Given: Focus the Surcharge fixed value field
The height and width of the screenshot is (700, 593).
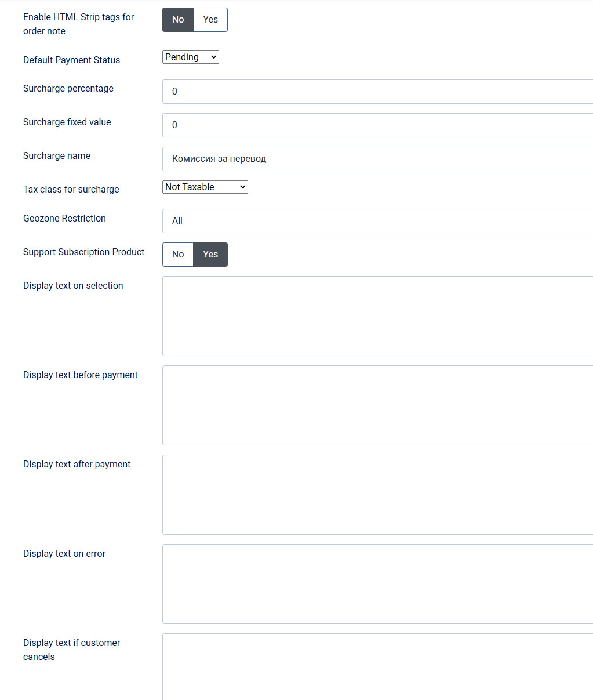Looking at the screenshot, I should [377, 125].
